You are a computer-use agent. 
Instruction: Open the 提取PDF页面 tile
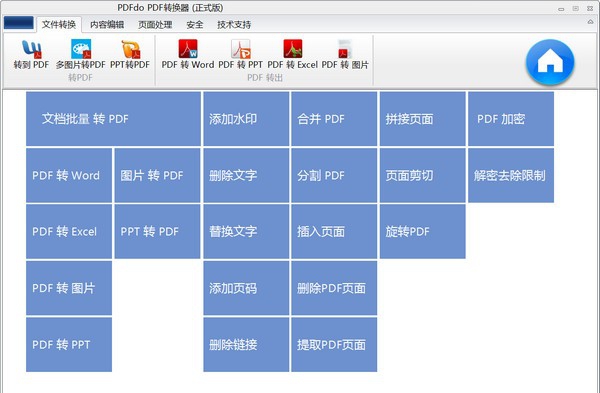pyautogui.click(x=334, y=344)
